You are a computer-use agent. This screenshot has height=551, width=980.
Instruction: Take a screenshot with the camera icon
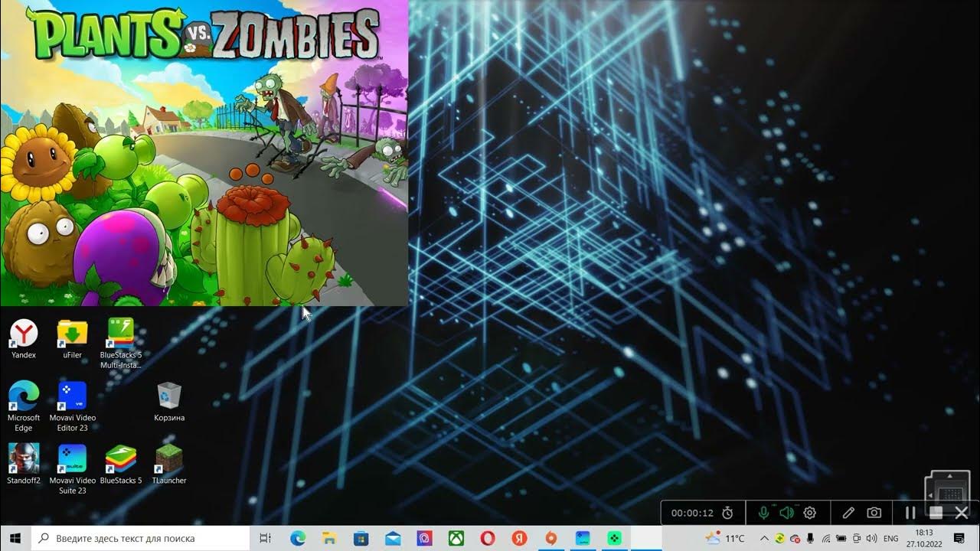click(874, 513)
